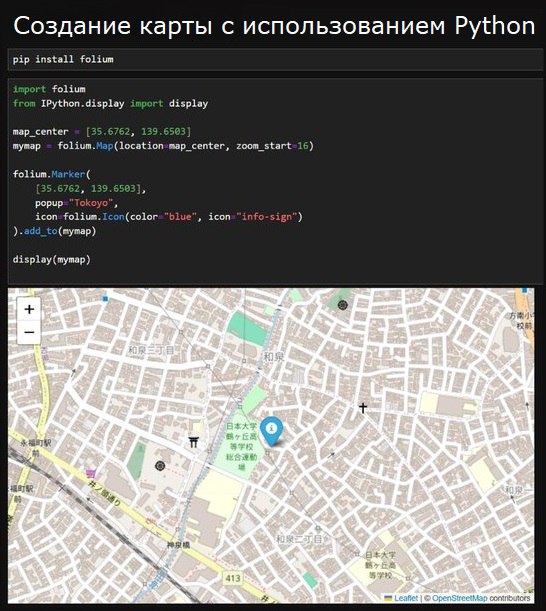546x611 pixels.
Task: Click the temple symbol icon near top
Action: [343, 305]
